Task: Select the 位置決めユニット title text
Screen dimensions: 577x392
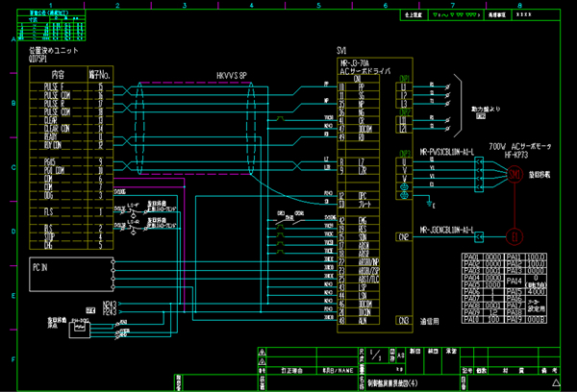Action: tap(54, 50)
